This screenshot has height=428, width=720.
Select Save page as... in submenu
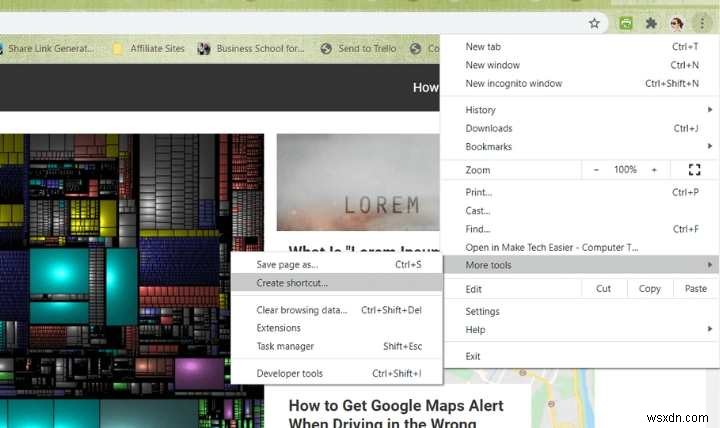tap(337, 265)
